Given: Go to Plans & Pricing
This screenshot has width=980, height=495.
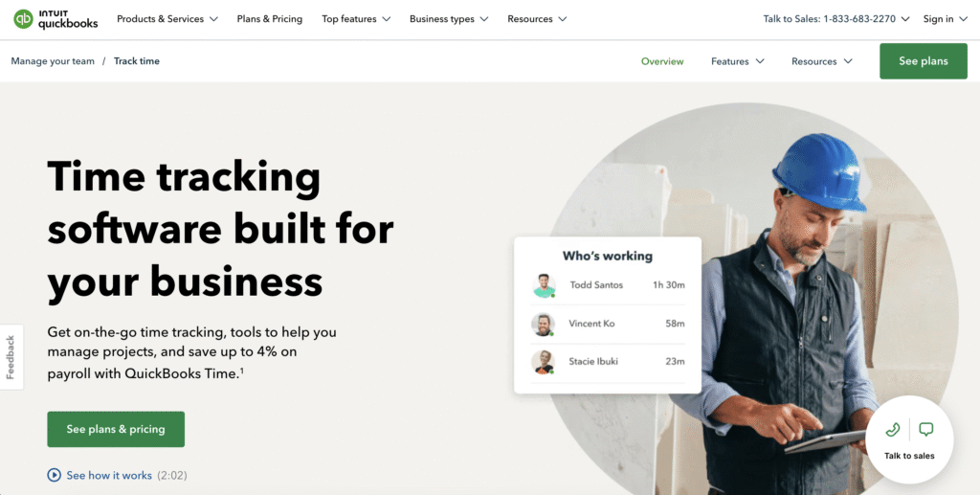Looking at the screenshot, I should [x=269, y=19].
